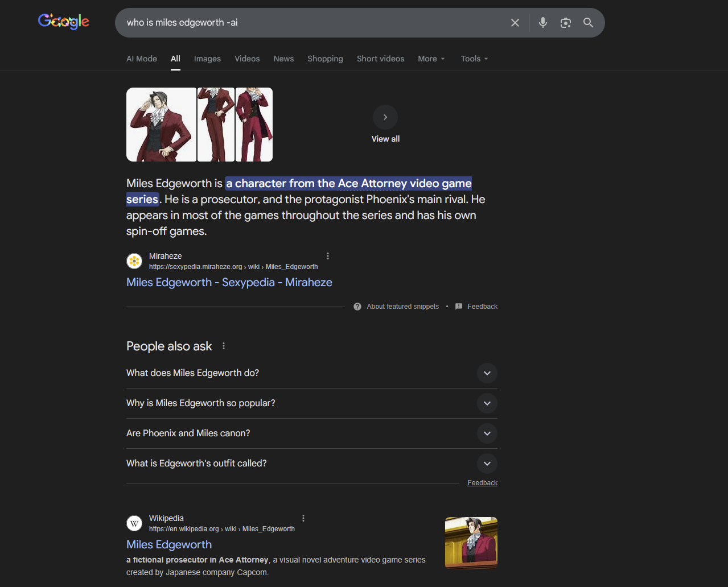Open the More dropdown in search tabs

point(431,59)
